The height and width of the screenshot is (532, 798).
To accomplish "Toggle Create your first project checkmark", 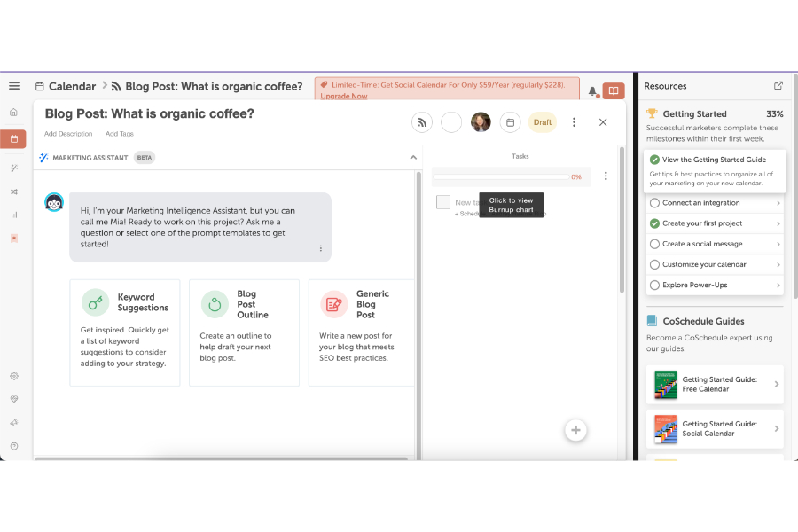I will click(x=654, y=223).
